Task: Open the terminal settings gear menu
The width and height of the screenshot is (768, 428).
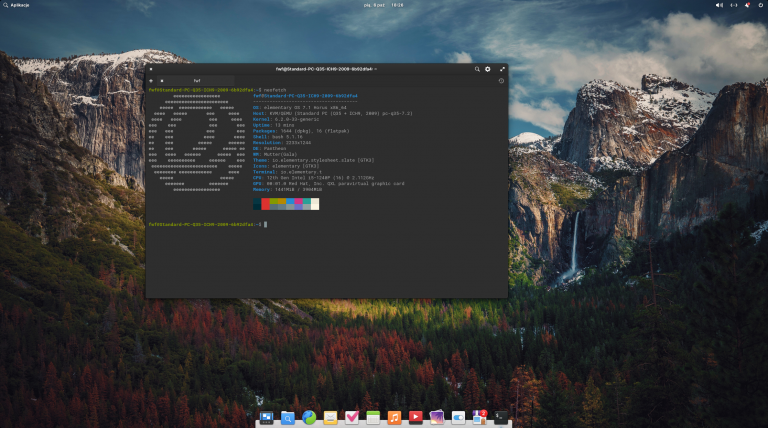Action: pyautogui.click(x=488, y=69)
